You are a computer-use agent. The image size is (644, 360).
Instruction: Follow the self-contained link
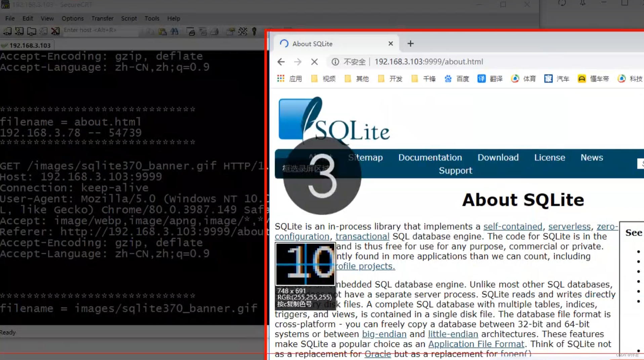pos(513,227)
